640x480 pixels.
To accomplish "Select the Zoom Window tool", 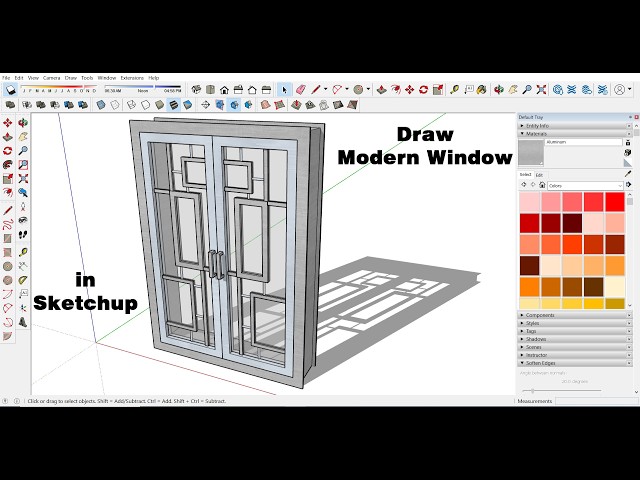I will 23,164.
